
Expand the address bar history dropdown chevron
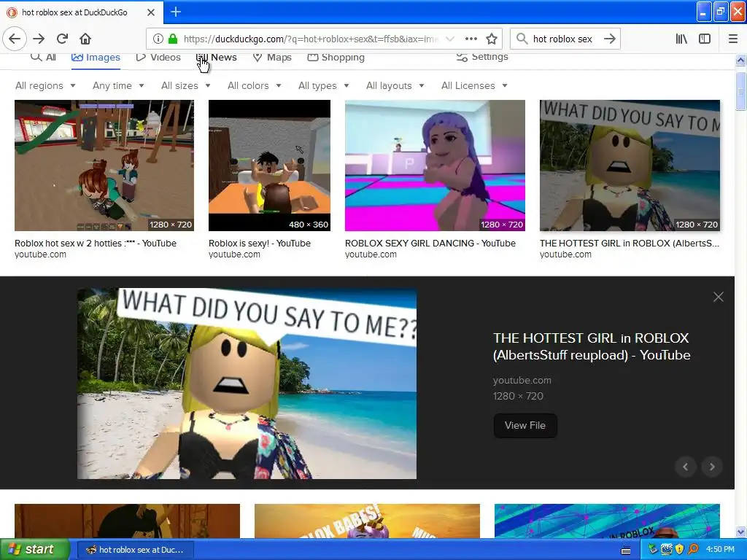coord(449,39)
